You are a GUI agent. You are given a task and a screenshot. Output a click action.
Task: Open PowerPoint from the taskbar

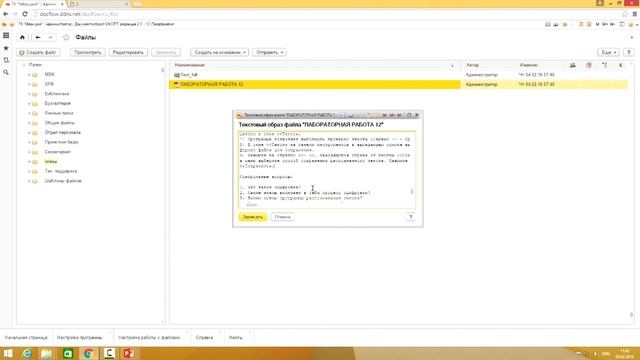(x=129, y=353)
